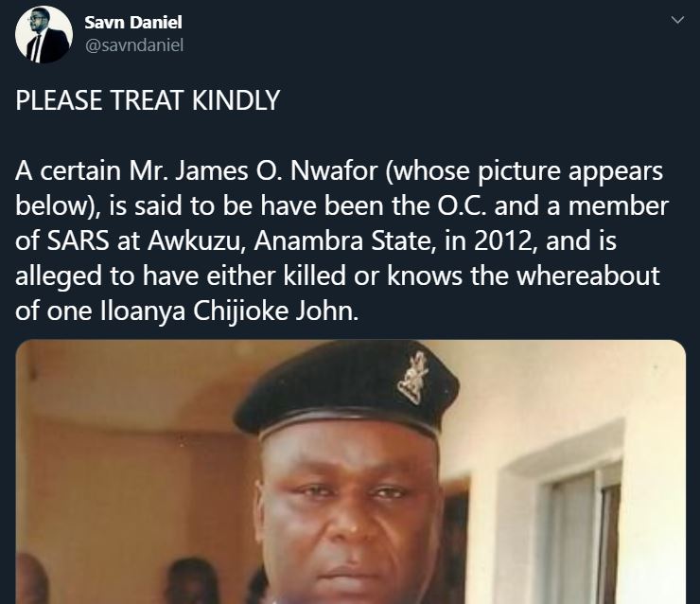Expand the tweet options chevron
This screenshot has width=700, height=604.
tap(677, 20)
